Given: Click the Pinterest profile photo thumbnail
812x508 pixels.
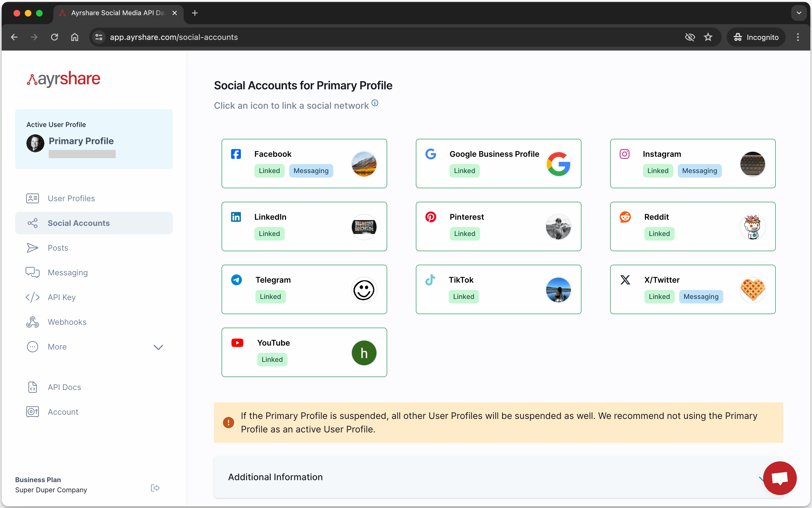Looking at the screenshot, I should [x=558, y=227].
